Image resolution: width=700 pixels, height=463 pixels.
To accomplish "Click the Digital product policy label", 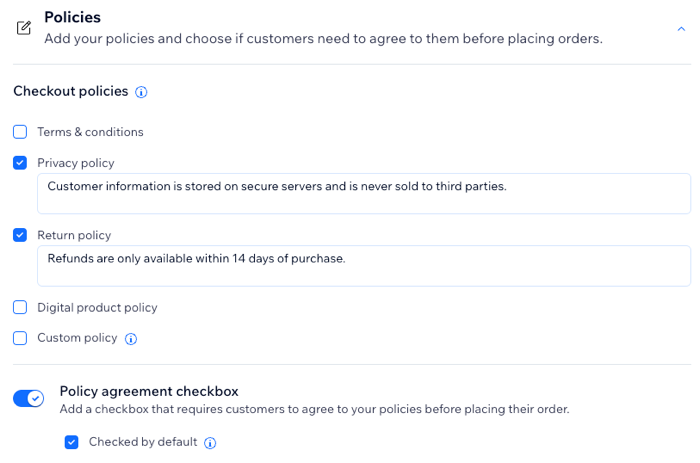I will coord(97,308).
